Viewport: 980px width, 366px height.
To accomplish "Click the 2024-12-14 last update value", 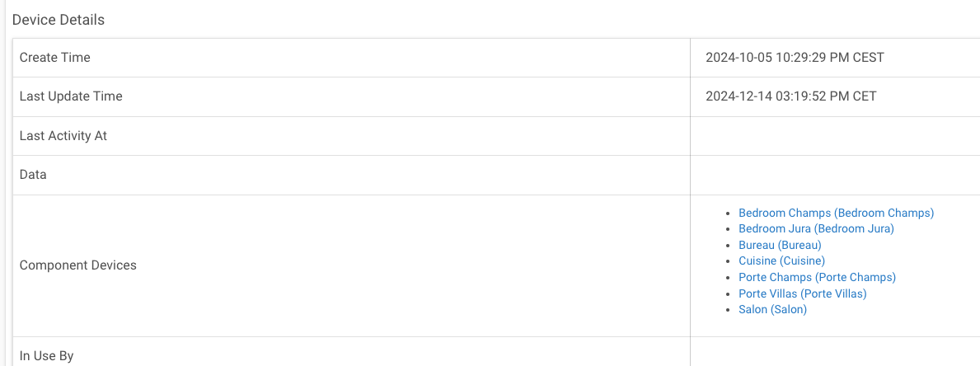I will click(x=790, y=96).
